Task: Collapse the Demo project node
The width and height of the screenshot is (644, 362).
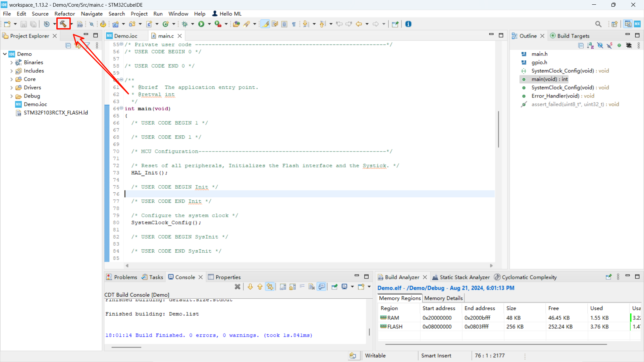Action: (x=5, y=54)
